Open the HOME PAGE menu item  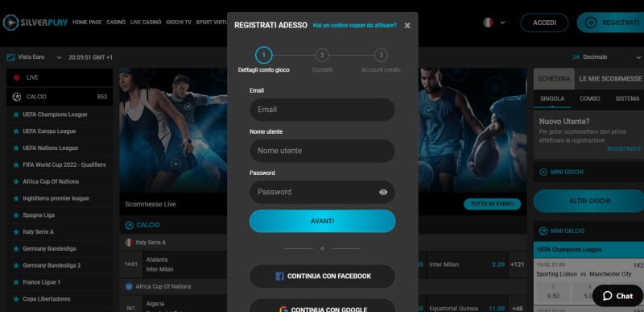pyautogui.click(x=87, y=23)
